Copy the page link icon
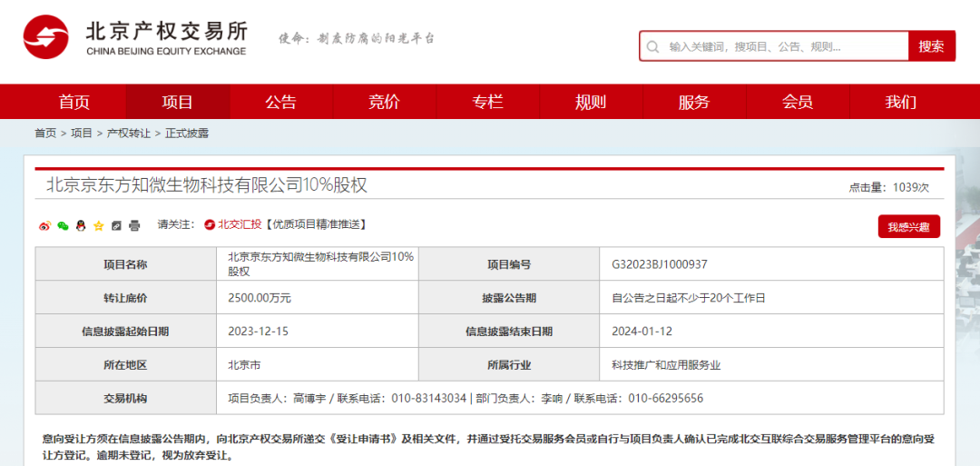The height and width of the screenshot is (466, 980). coord(117,225)
